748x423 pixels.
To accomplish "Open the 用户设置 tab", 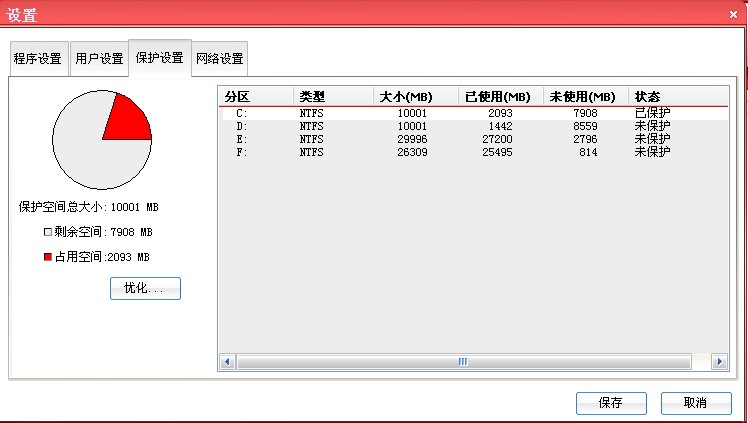I will click(99, 59).
